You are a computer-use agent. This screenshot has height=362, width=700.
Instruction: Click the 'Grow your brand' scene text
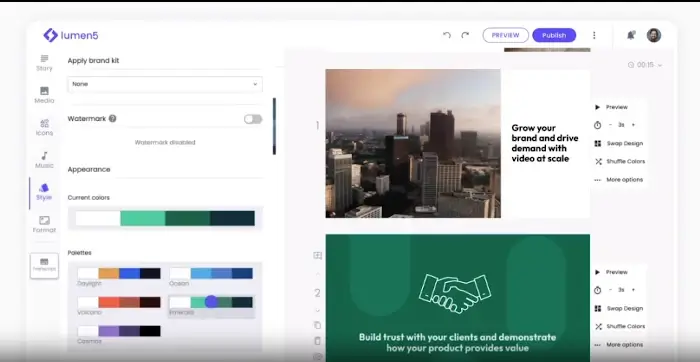545,143
